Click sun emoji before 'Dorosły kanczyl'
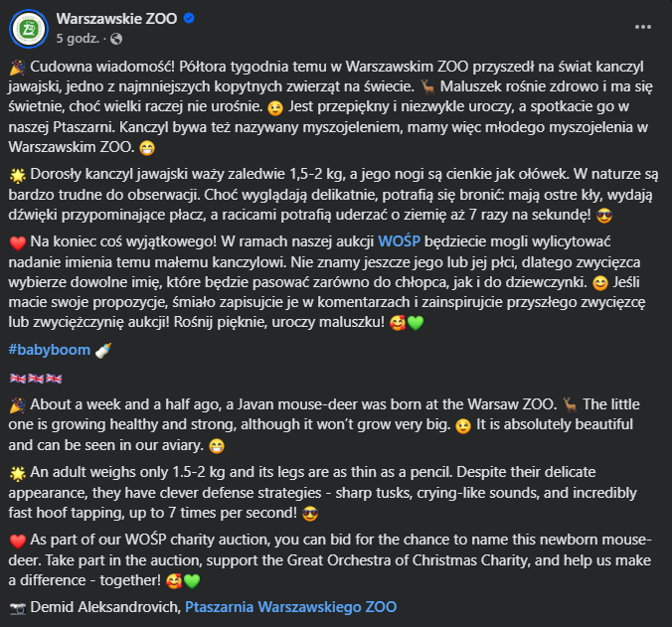This screenshot has height=627, width=672. click(x=17, y=174)
